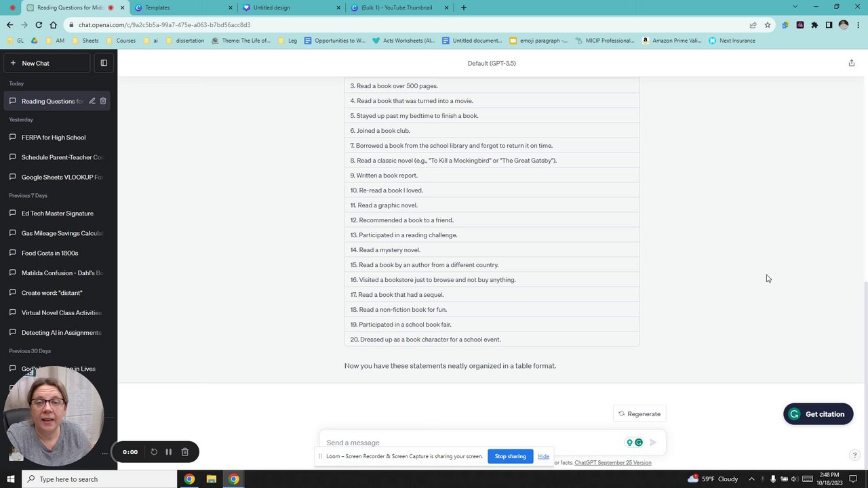Open Loom camera bubble more options
The image size is (868, 488).
[x=104, y=453]
